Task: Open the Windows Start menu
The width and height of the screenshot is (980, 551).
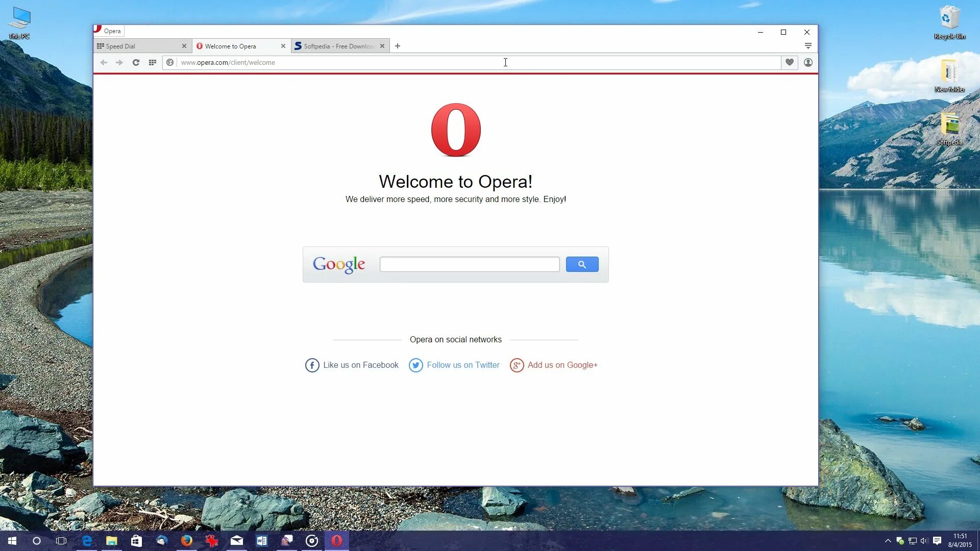Action: click(x=12, y=541)
